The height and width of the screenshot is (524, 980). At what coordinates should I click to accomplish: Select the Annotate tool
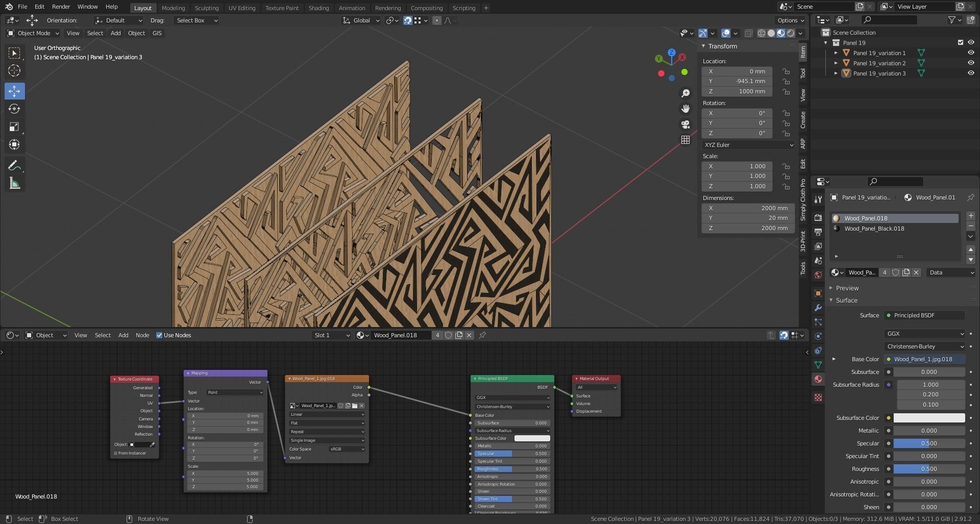(x=14, y=165)
